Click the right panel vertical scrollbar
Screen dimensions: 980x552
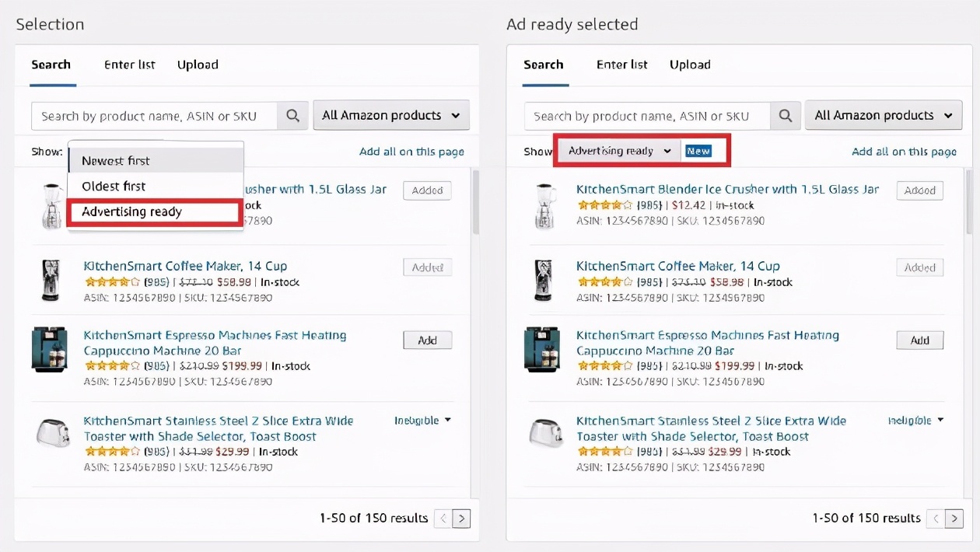969,202
